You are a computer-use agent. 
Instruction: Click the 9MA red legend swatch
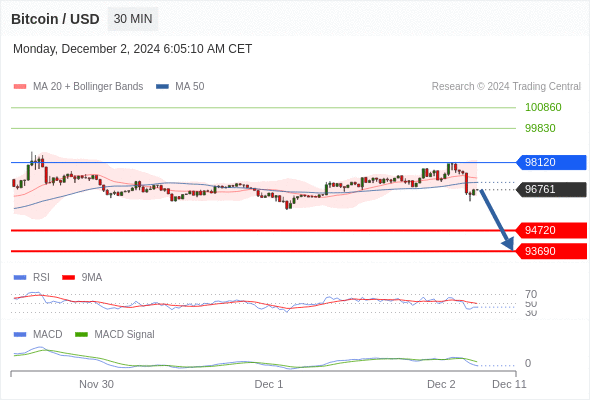(68, 278)
